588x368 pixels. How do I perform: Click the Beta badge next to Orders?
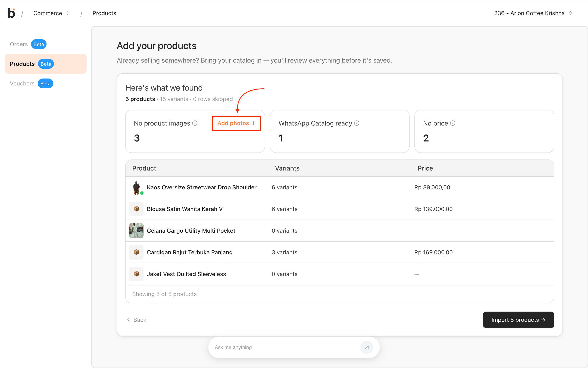click(x=39, y=44)
